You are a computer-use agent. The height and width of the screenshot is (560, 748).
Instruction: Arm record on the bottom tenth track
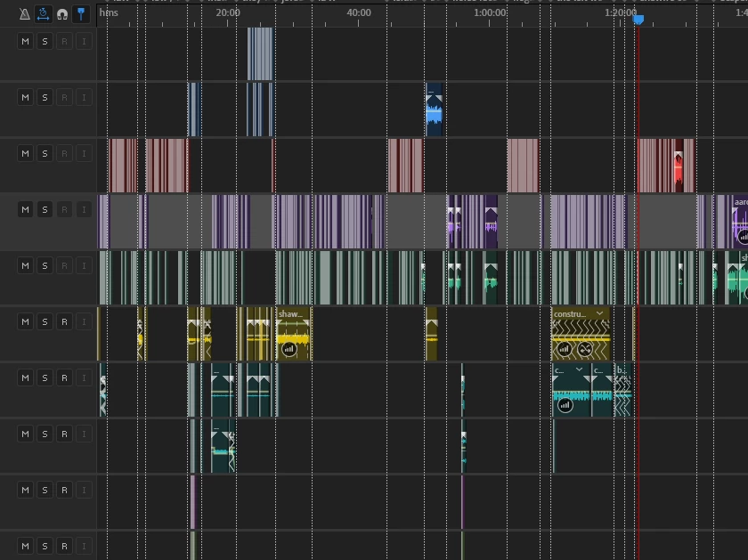(x=64, y=546)
